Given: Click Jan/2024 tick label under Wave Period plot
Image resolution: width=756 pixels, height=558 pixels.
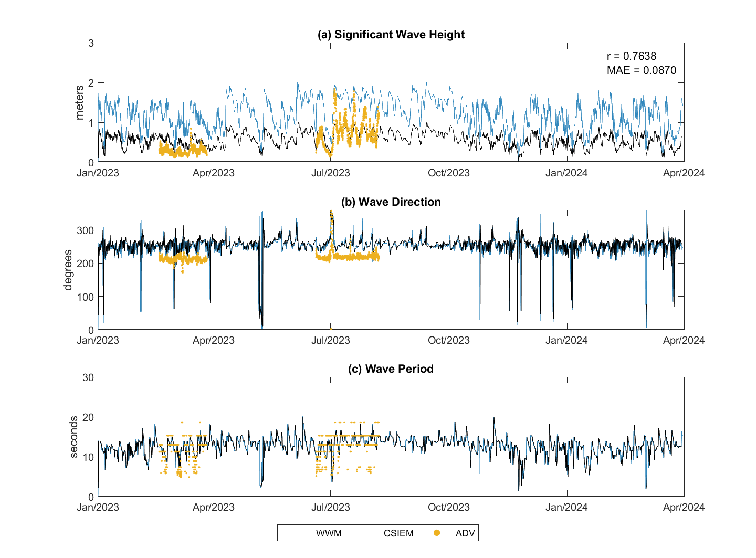Looking at the screenshot, I should tap(566, 508).
